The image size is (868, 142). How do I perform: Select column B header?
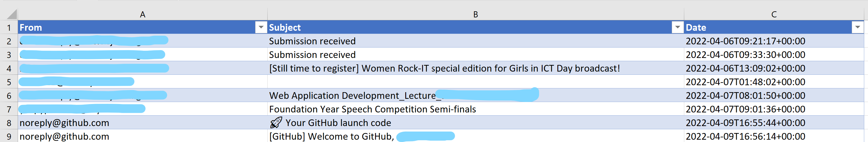476,14
